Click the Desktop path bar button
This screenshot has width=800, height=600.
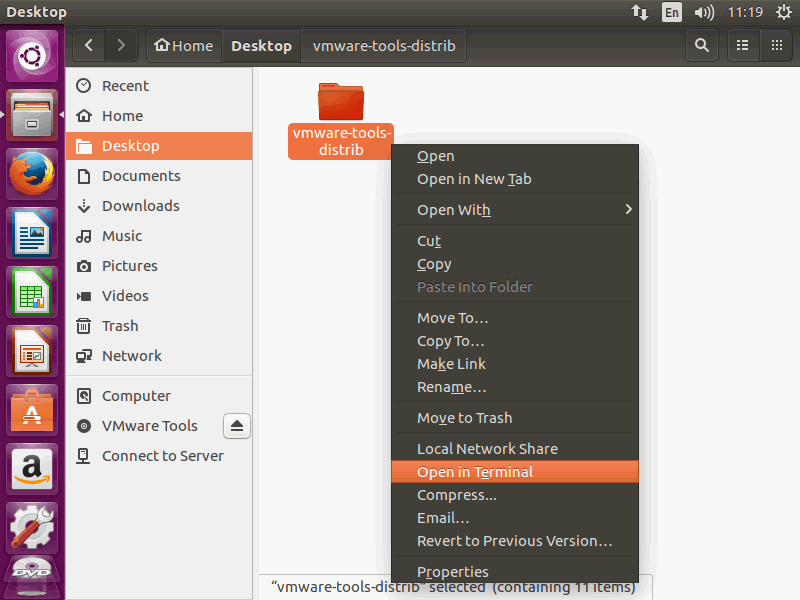[x=261, y=45]
